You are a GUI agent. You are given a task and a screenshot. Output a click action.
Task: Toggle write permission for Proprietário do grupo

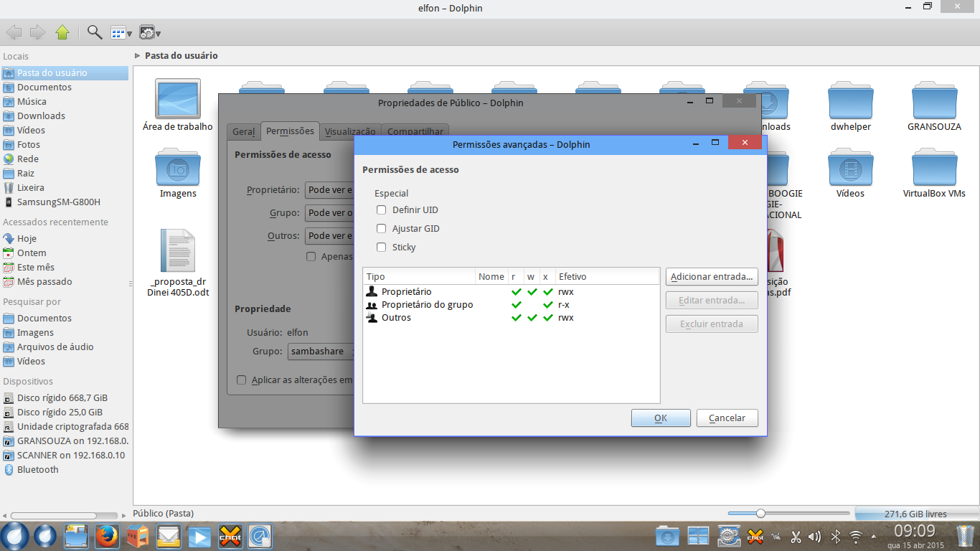(x=532, y=304)
